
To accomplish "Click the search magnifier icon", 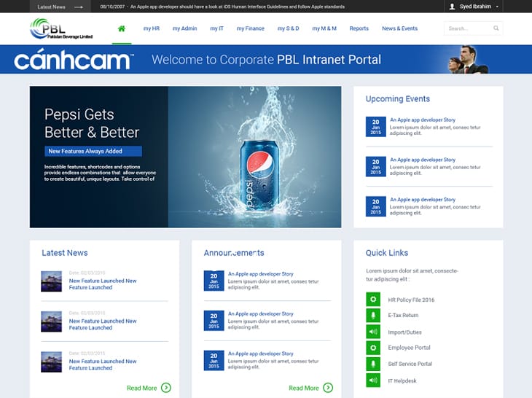I will pos(496,28).
